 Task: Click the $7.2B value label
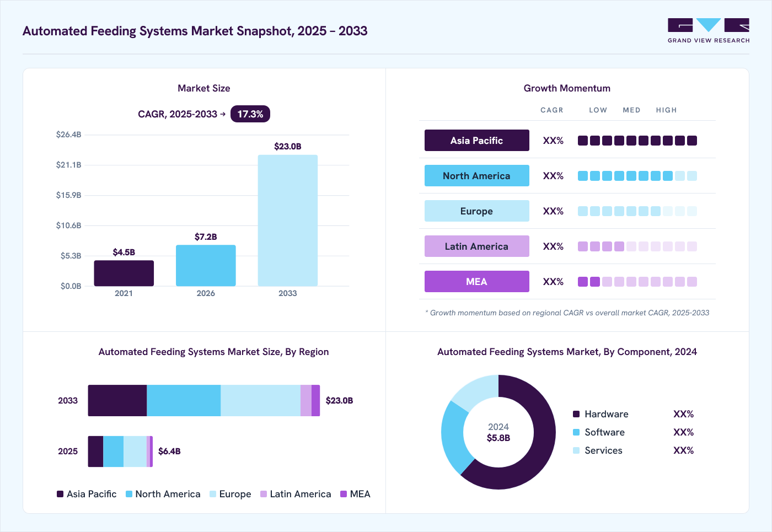206,237
